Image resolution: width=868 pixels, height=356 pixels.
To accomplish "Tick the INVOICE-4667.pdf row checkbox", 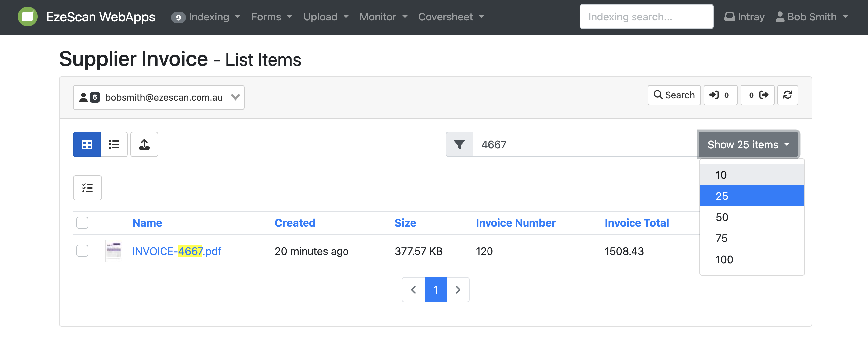I will point(82,251).
